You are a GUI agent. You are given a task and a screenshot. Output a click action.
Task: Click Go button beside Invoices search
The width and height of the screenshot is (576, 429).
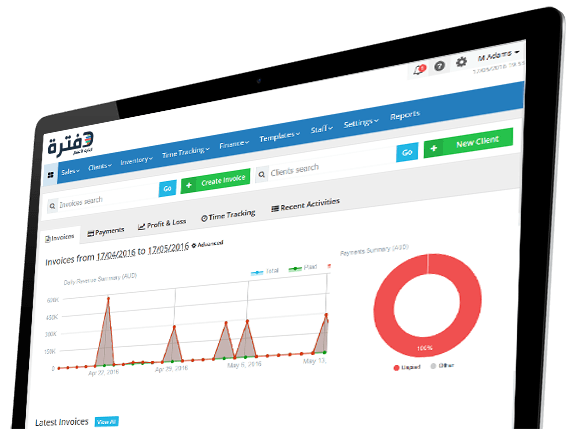point(168,188)
